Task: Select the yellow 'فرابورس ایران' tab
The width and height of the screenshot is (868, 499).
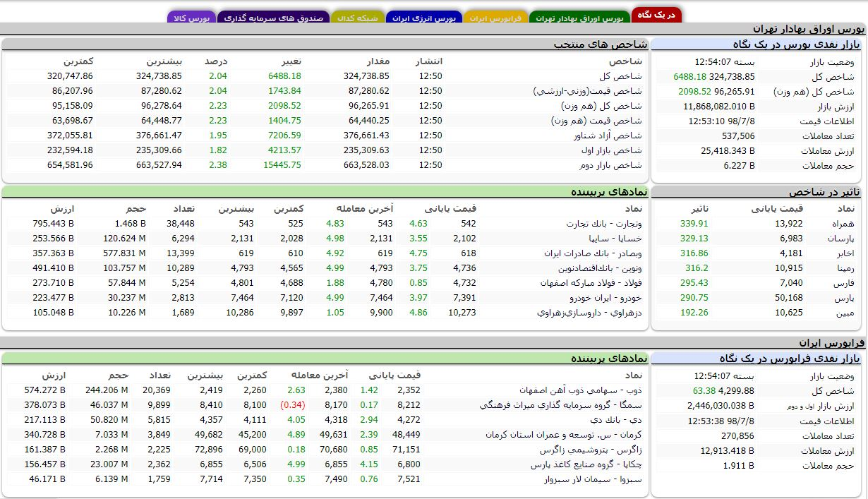Action: pos(495,18)
